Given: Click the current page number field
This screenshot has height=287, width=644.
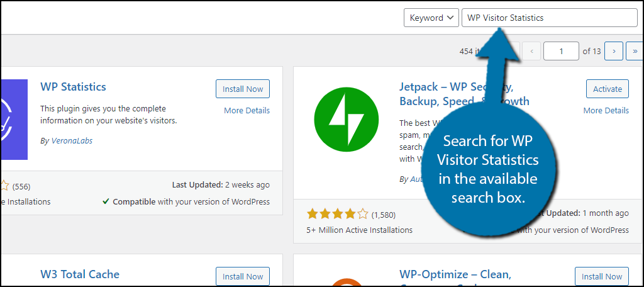Looking at the screenshot, I should click(x=561, y=52).
